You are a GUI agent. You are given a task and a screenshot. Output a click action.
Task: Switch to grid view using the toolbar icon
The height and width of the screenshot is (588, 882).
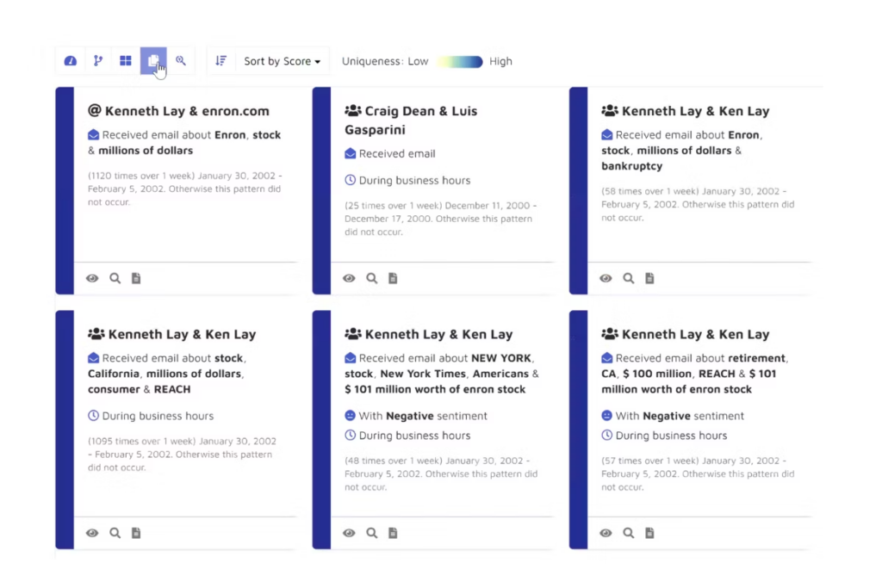pyautogui.click(x=125, y=60)
